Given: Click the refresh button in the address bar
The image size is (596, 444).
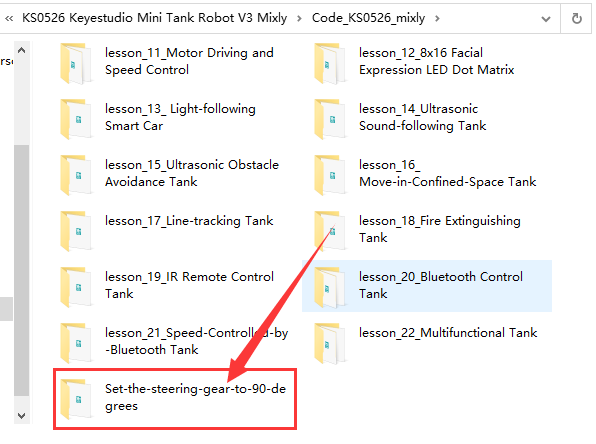Looking at the screenshot, I should tap(576, 18).
